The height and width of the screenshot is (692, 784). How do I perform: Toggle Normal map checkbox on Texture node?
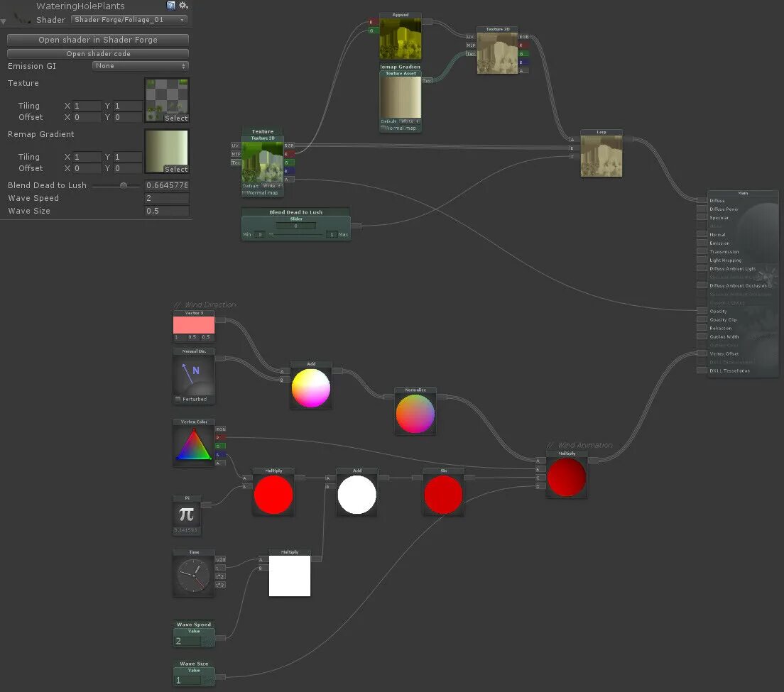[244, 192]
